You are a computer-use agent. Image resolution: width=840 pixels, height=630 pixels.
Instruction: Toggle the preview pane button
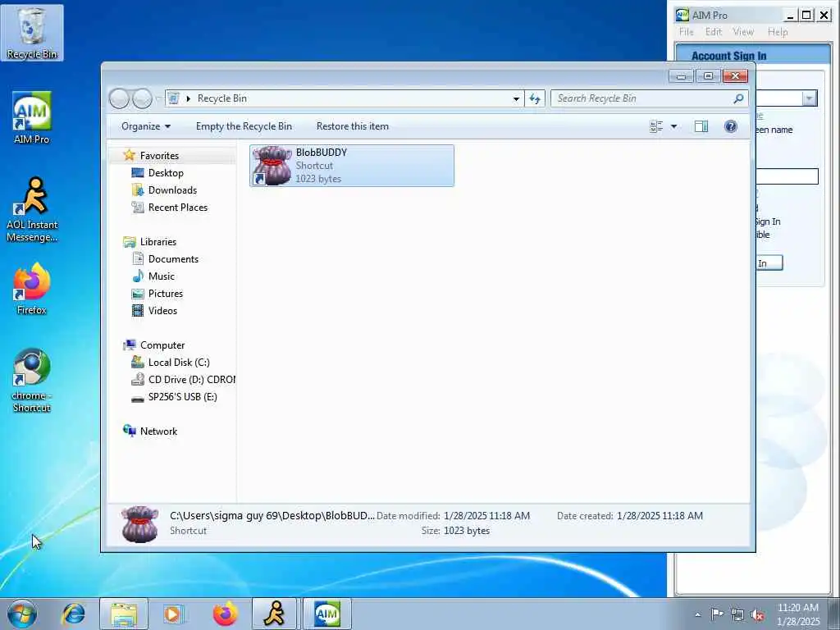point(701,126)
